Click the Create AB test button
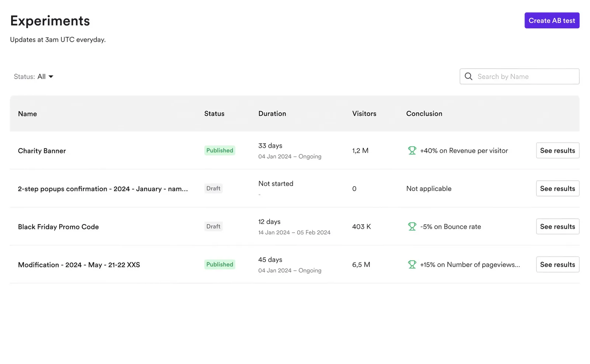 (552, 21)
